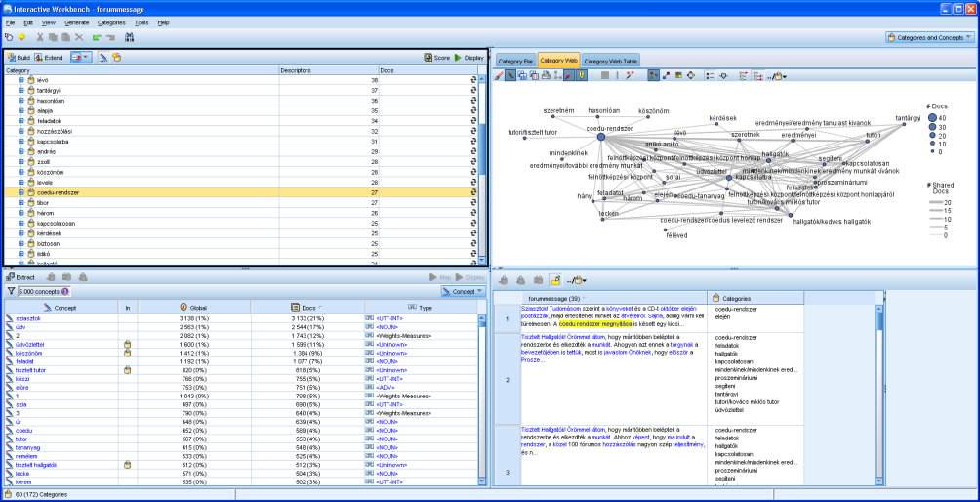This screenshot has width=980, height=502.
Task: Click the Copy icon in main toolbar
Action: pos(54,37)
